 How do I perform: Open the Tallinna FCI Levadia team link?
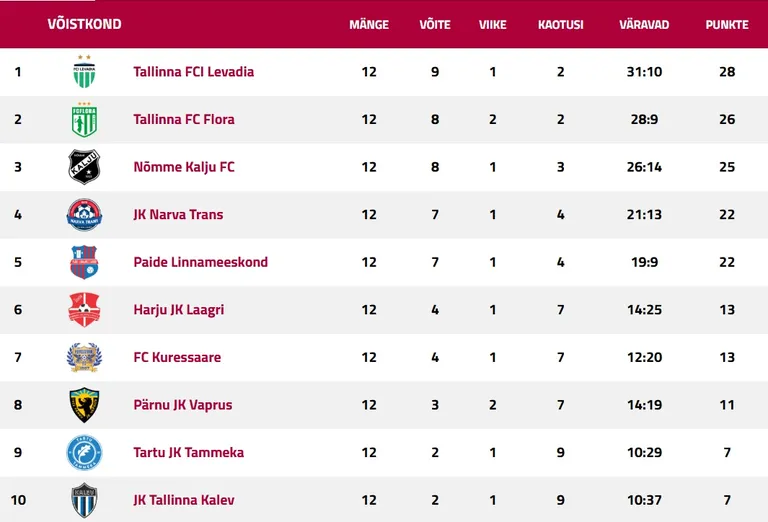coord(193,71)
